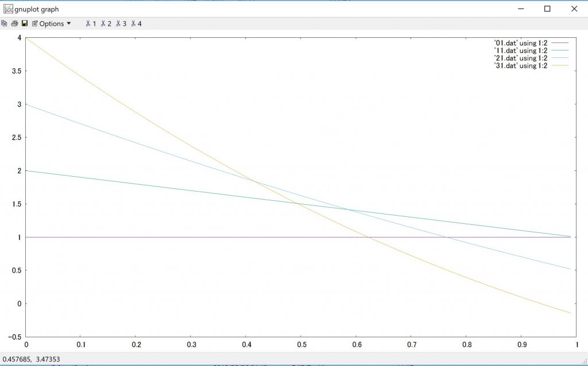
Task: Maximize the gnuplot graph window
Action: coord(547,9)
